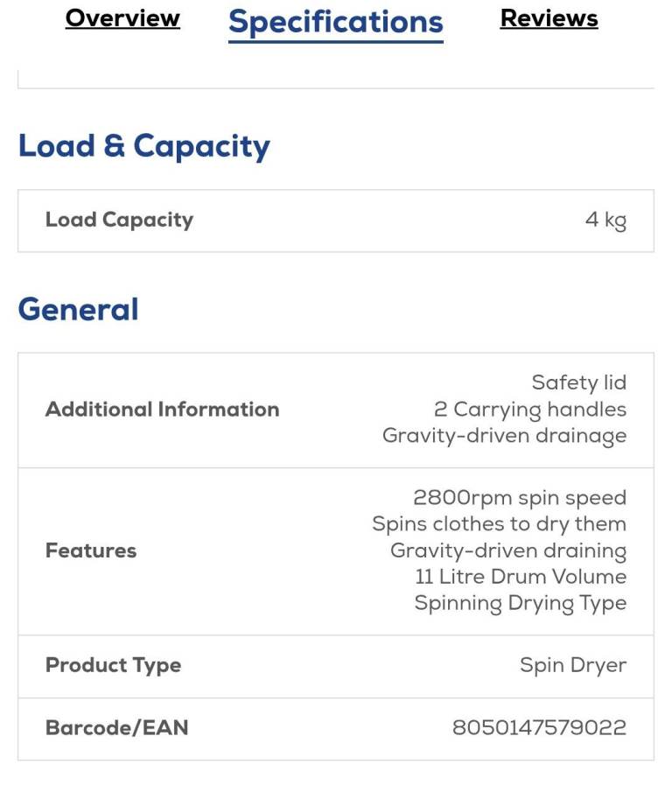
Task: Select the 11 Litre Drum Volume line
Action: point(521,577)
